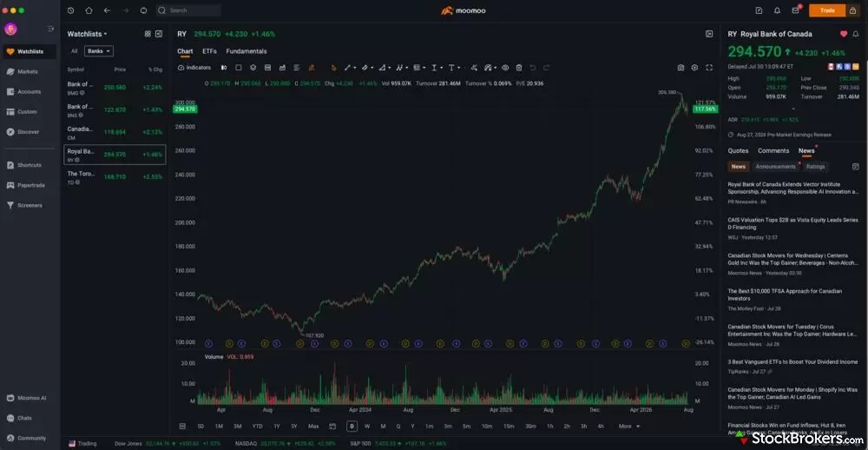Open Discover in the left sidebar
Screen dimensions: 868x450
pyautogui.click(x=23, y=132)
